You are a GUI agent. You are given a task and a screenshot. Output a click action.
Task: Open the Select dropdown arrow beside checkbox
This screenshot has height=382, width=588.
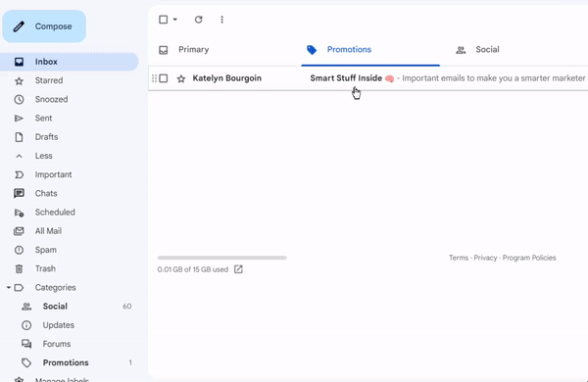coord(175,20)
